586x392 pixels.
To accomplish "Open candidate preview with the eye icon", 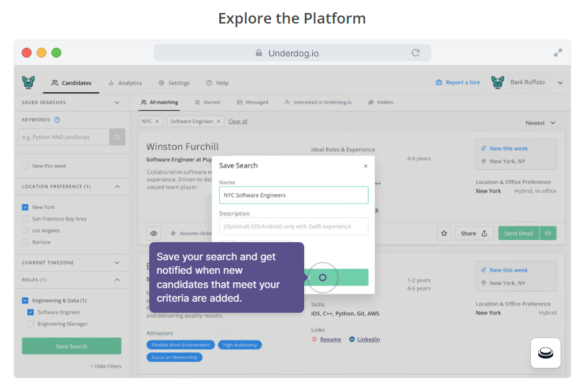I will pos(154,233).
